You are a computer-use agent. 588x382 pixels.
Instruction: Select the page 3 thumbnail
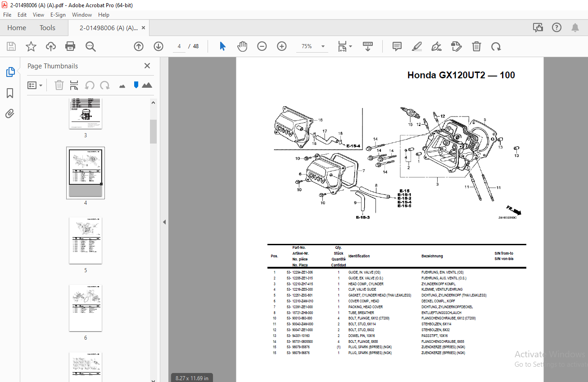point(86,113)
